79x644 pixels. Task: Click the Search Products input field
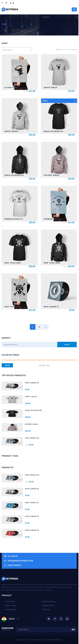coord(29,345)
